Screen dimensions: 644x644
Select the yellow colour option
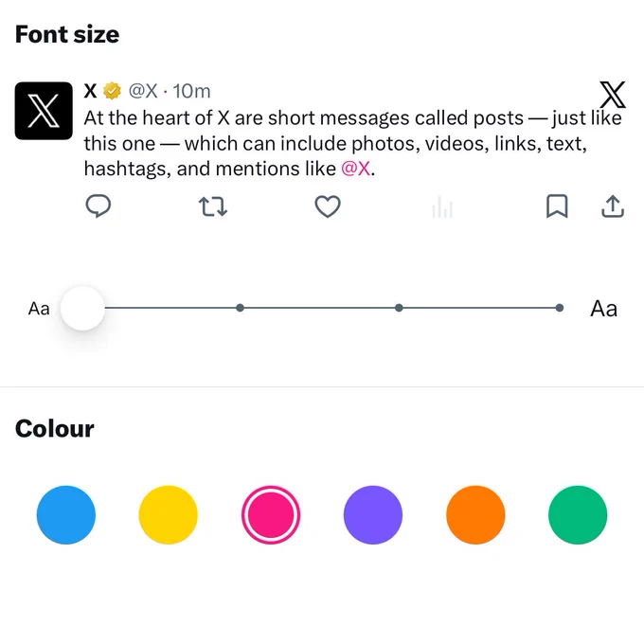(168, 514)
